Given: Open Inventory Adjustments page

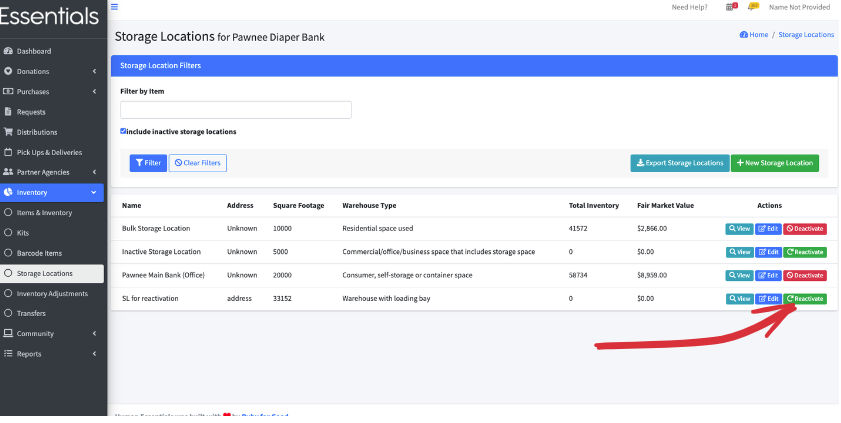Looking at the screenshot, I should 52,293.
